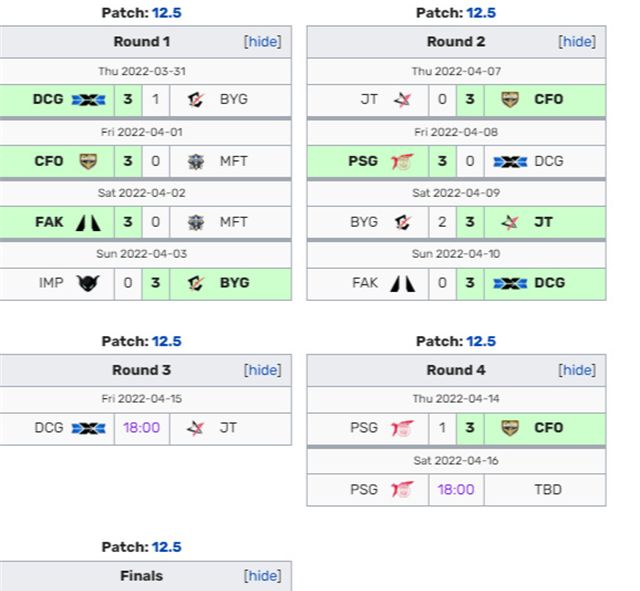This screenshot has height=591, width=640.
Task: Click CFO logo in Round 1 match
Action: tap(88, 161)
